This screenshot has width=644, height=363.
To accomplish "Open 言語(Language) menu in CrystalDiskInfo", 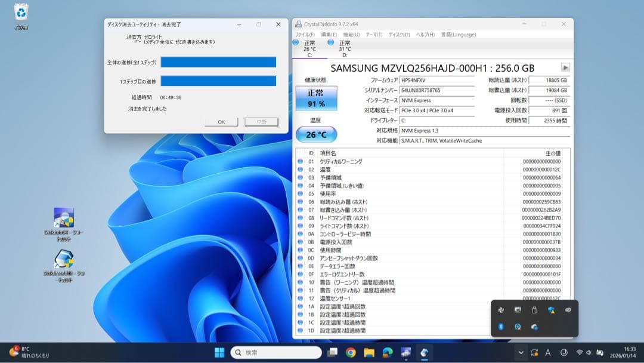I will coord(459,35).
